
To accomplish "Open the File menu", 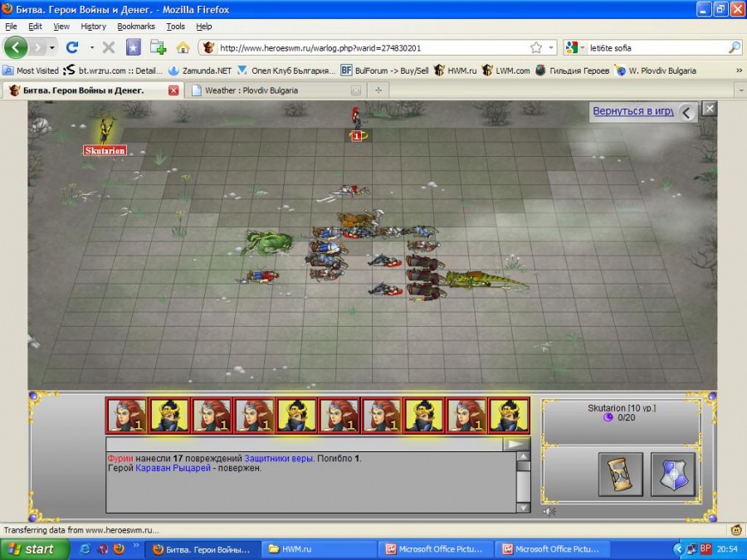I will tap(11, 27).
